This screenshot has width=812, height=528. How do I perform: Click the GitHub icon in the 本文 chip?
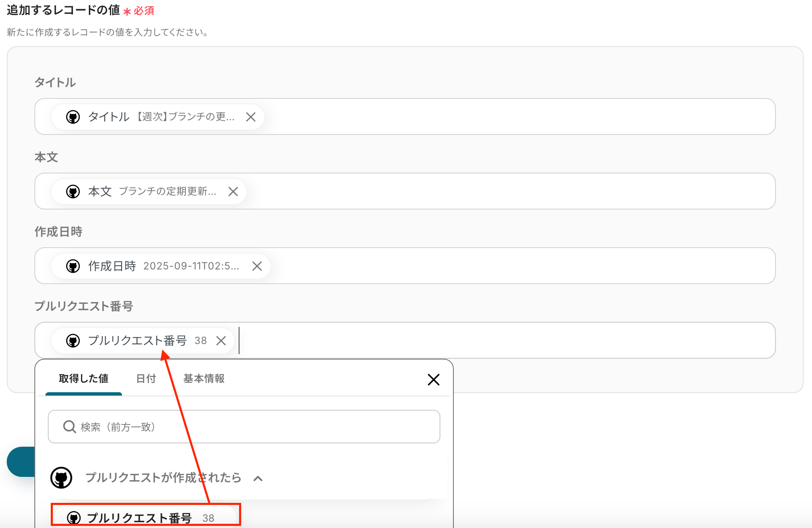[x=73, y=192]
